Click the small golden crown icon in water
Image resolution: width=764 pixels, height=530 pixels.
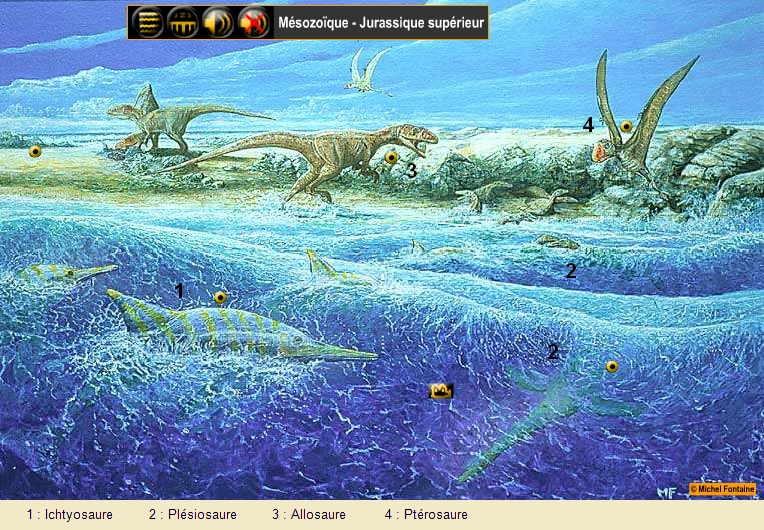pyautogui.click(x=441, y=391)
